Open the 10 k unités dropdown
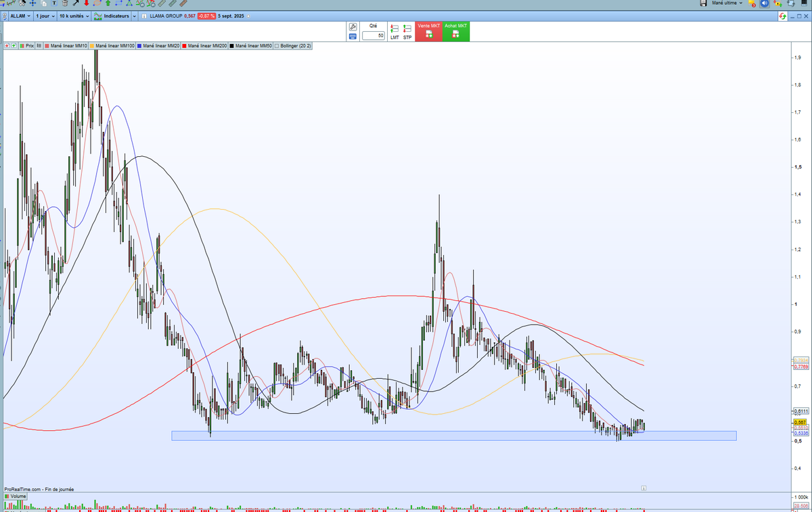The image size is (812, 512). (x=74, y=16)
